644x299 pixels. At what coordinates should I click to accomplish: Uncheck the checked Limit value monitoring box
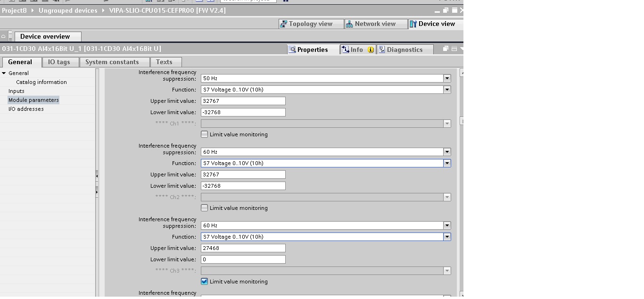pos(204,282)
